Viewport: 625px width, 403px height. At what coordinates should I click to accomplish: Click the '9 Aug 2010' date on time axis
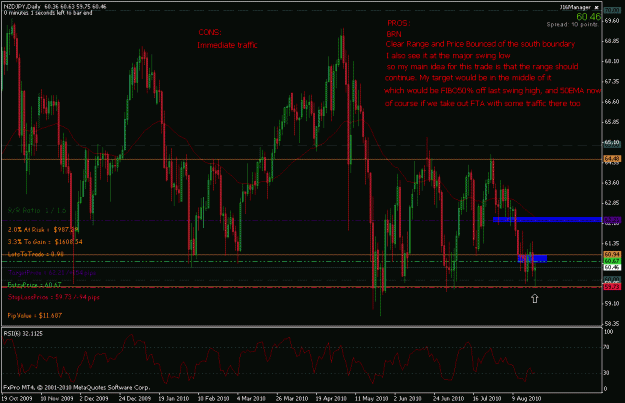[x=527, y=398]
